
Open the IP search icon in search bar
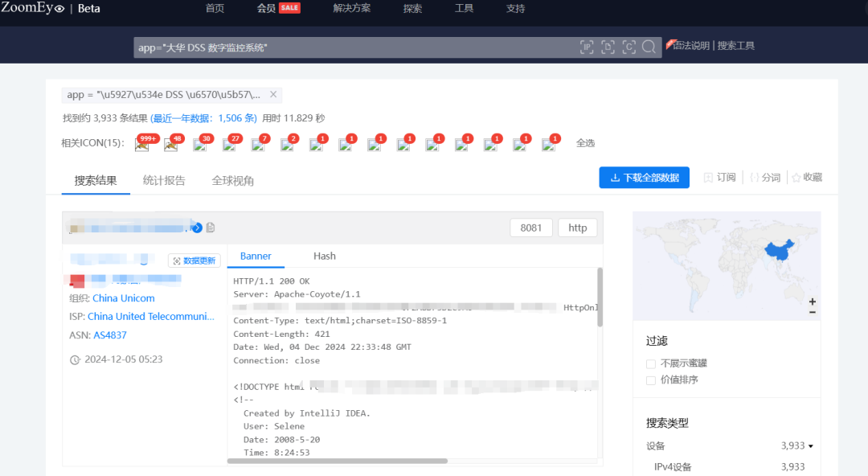point(587,47)
